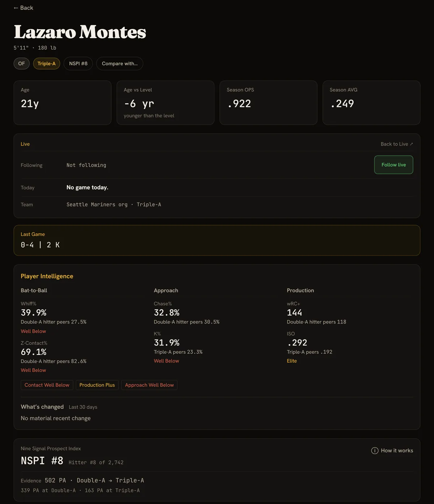Open the NSPI #8 pill
Screen dimensions: 434x504
(x=78, y=64)
